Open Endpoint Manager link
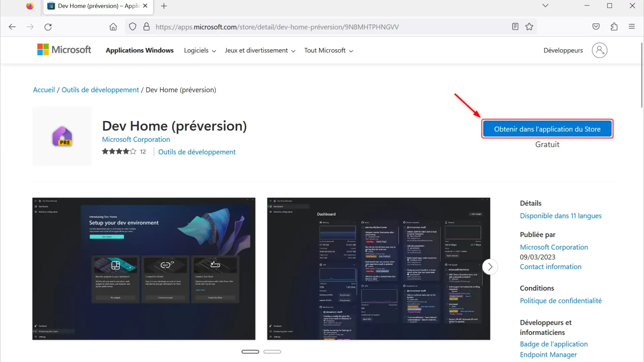 pyautogui.click(x=548, y=355)
